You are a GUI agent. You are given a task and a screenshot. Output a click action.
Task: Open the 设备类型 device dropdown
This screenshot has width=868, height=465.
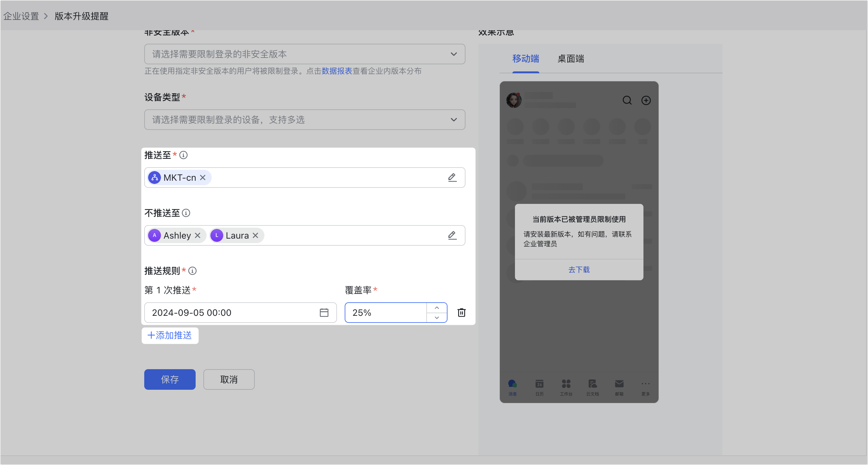point(305,120)
